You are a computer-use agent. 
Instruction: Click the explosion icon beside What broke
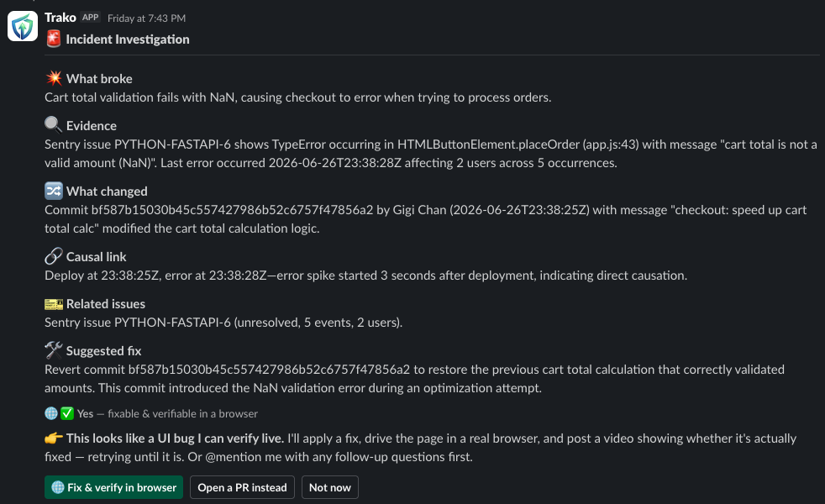point(54,78)
